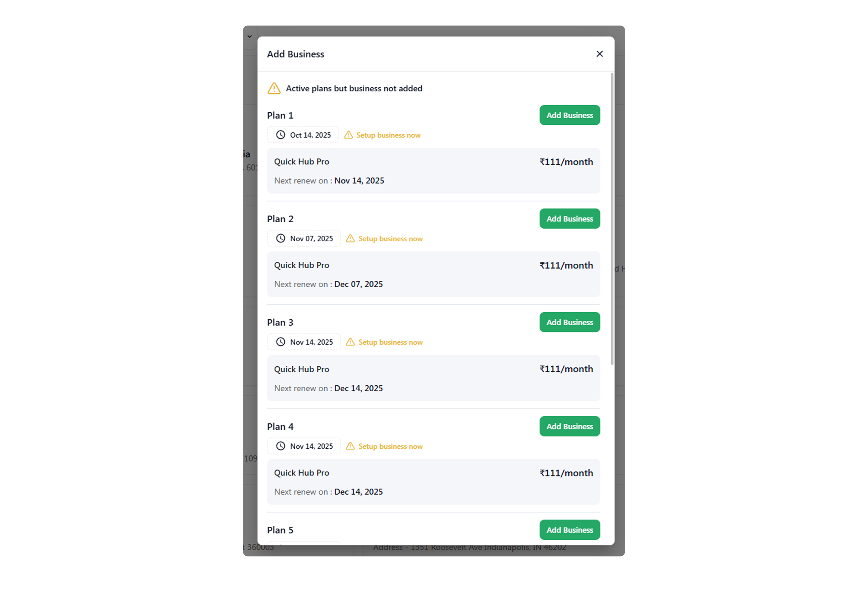Close the Add Business dialog
868x605 pixels.
[x=599, y=54]
